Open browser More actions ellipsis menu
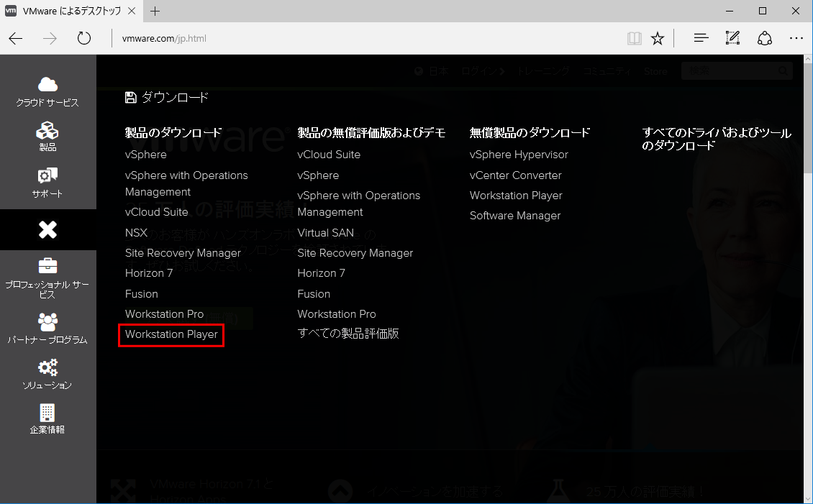Image resolution: width=813 pixels, height=504 pixels. pyautogui.click(x=796, y=38)
